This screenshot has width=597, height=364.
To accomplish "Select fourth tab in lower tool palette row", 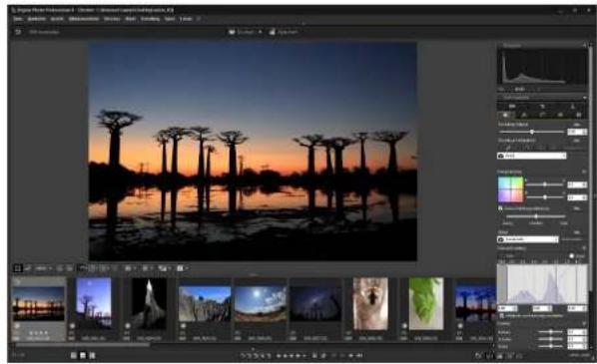I will 560,115.
